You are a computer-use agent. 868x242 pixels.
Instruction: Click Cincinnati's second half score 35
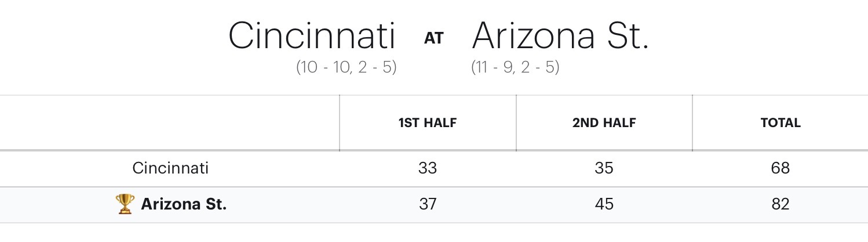tap(604, 168)
